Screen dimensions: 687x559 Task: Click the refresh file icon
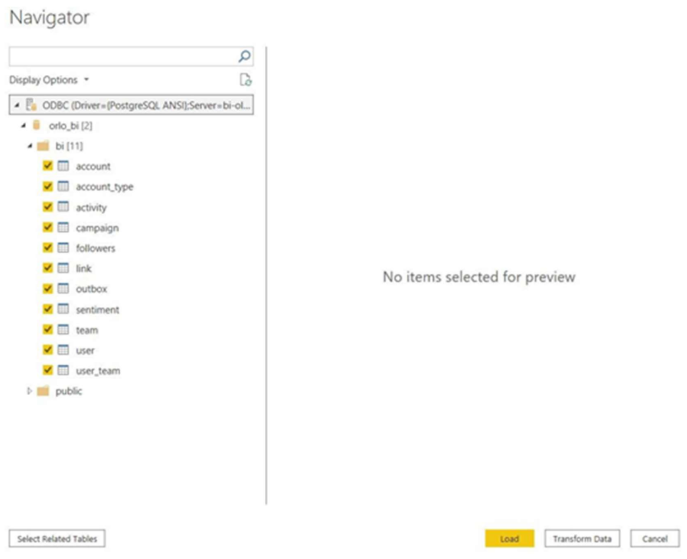(245, 80)
